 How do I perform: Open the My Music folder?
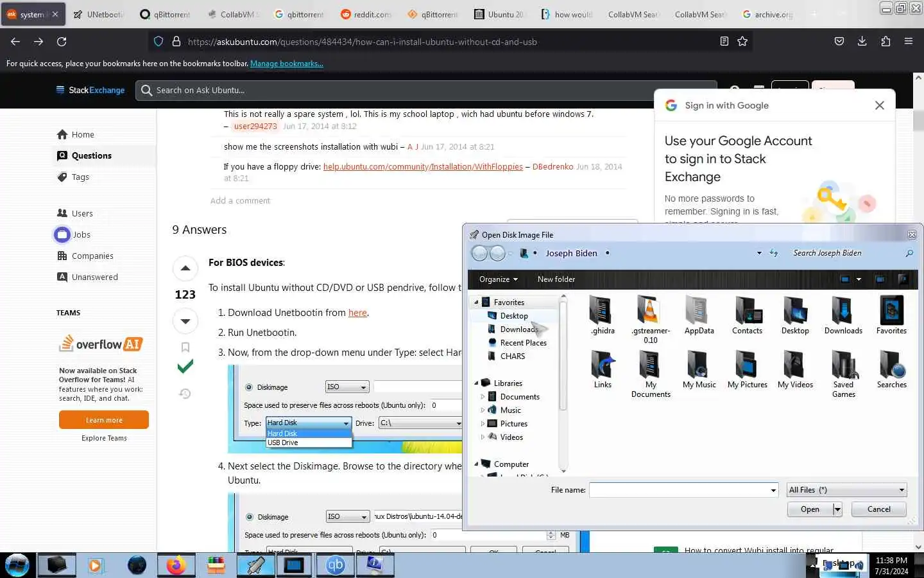(699, 370)
